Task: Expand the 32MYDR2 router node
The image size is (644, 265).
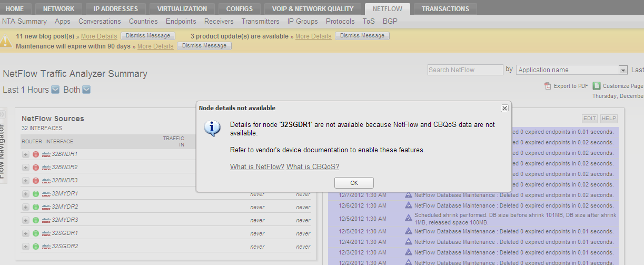Action: [26, 207]
